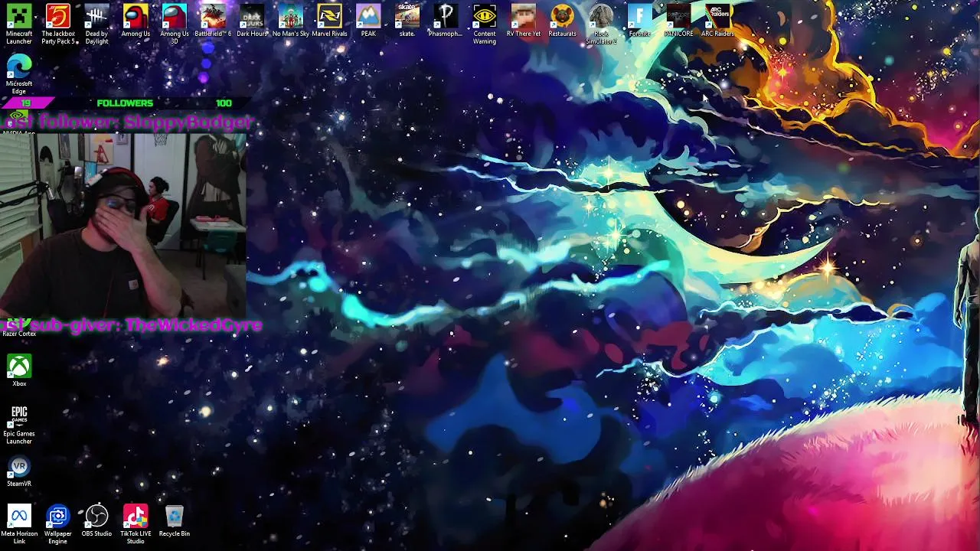Click the webcam overlay video feed
This screenshot has width=980, height=551.
122,226
